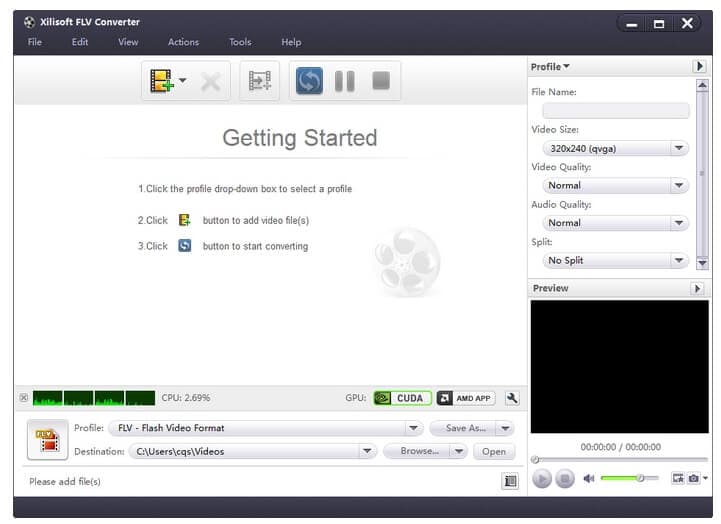Play the preview with the Play button
721x524 pixels.
pyautogui.click(x=542, y=479)
